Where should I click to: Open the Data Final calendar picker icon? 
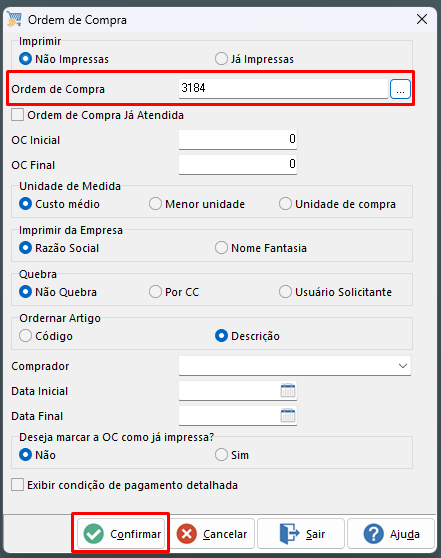[288, 415]
